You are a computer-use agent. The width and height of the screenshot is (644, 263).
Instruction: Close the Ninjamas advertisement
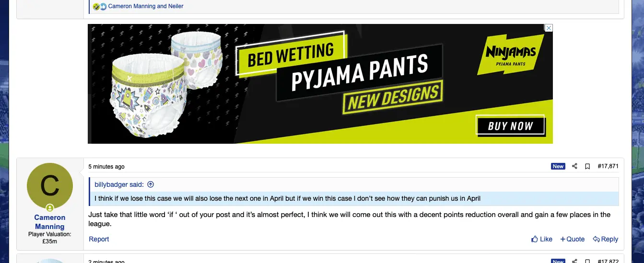[549, 28]
